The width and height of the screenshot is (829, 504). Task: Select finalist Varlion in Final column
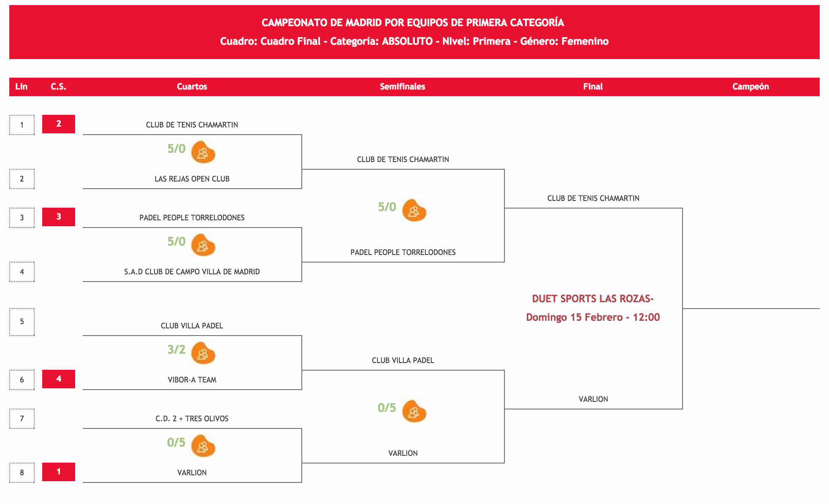point(593,399)
